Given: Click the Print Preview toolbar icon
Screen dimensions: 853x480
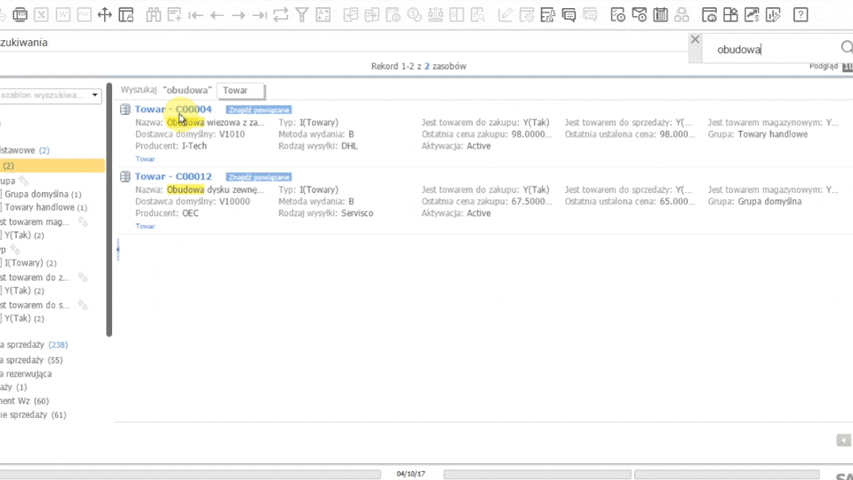Looking at the screenshot, I should (20, 15).
